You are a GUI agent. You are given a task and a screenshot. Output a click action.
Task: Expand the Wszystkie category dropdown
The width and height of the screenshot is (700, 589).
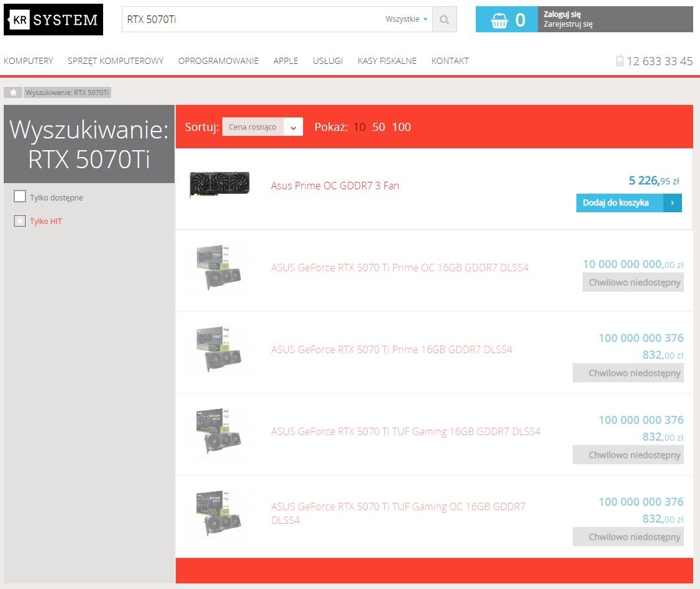click(x=407, y=19)
